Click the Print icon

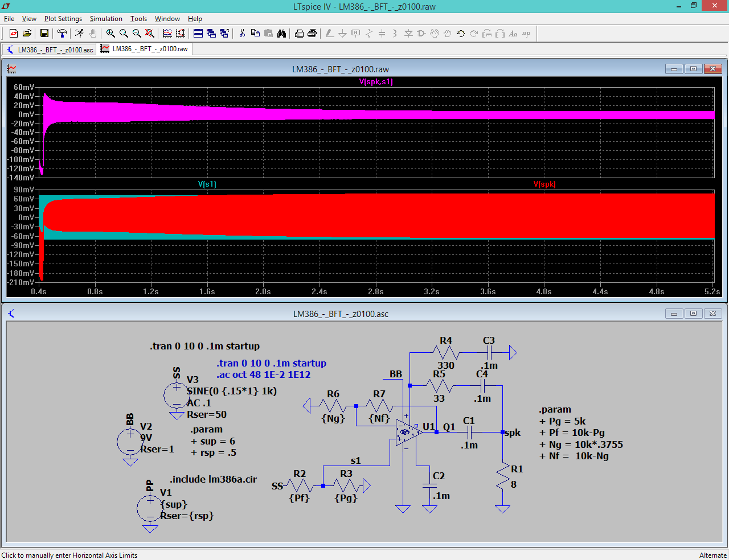[x=312, y=34]
